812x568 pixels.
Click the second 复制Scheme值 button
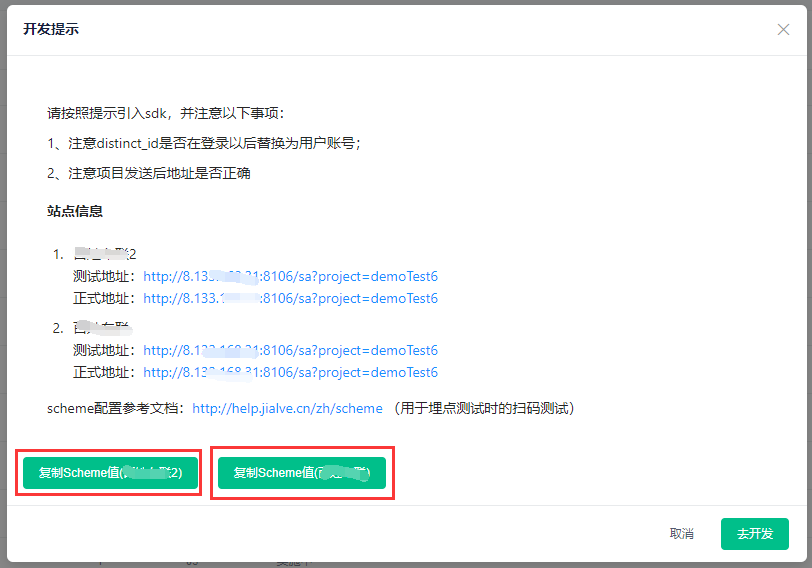302,473
